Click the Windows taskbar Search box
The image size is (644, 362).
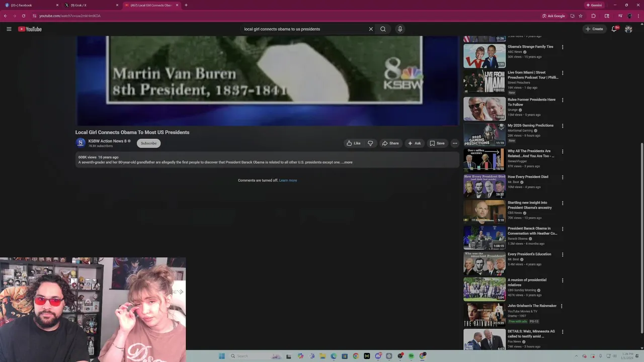click(x=256, y=356)
